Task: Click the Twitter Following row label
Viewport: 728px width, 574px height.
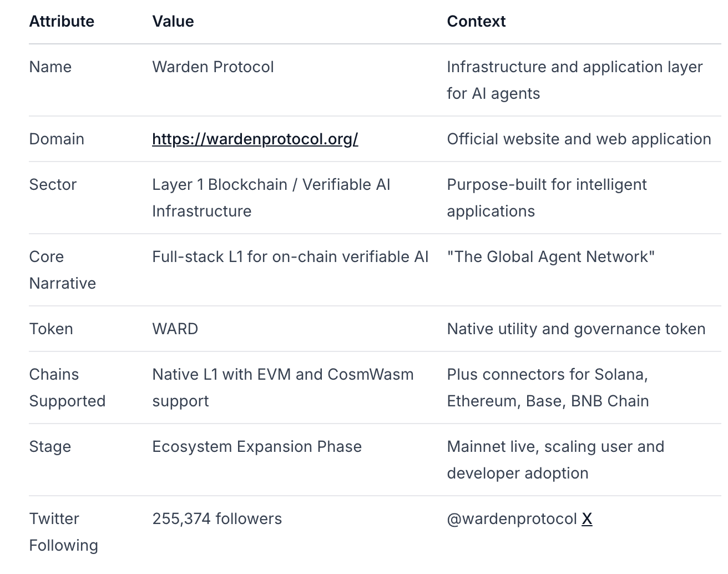Action: 63,532
